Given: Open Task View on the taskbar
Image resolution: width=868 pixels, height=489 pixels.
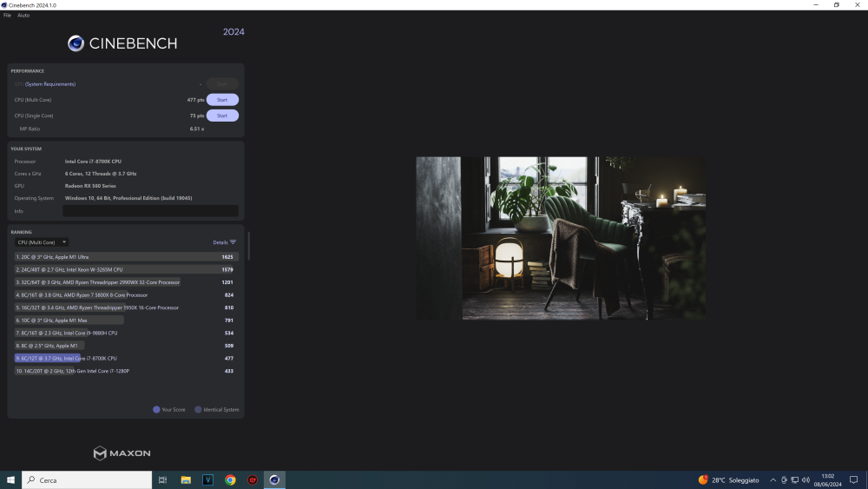Looking at the screenshot, I should [163, 480].
